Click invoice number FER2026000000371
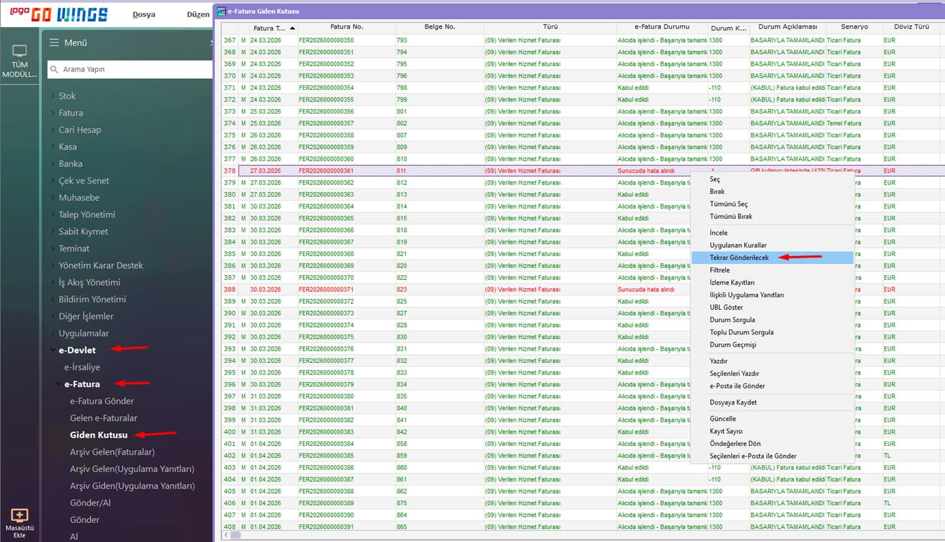Viewport: 945px width, 542px height. click(x=326, y=289)
